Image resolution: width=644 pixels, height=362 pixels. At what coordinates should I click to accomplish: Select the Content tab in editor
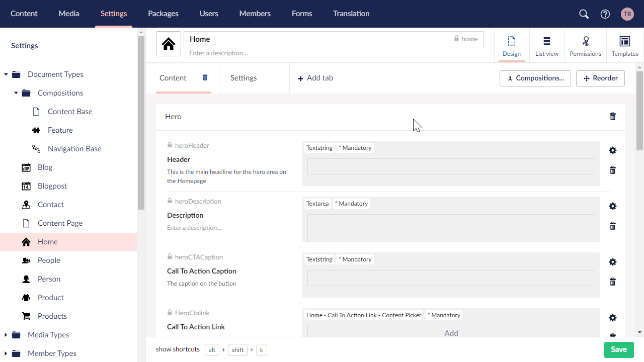click(173, 78)
